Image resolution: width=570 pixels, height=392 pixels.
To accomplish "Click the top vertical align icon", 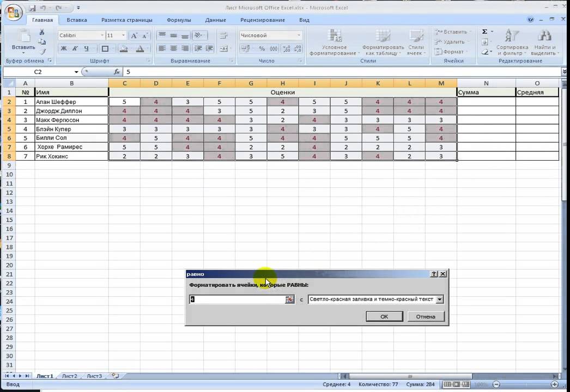I will coord(162,35).
